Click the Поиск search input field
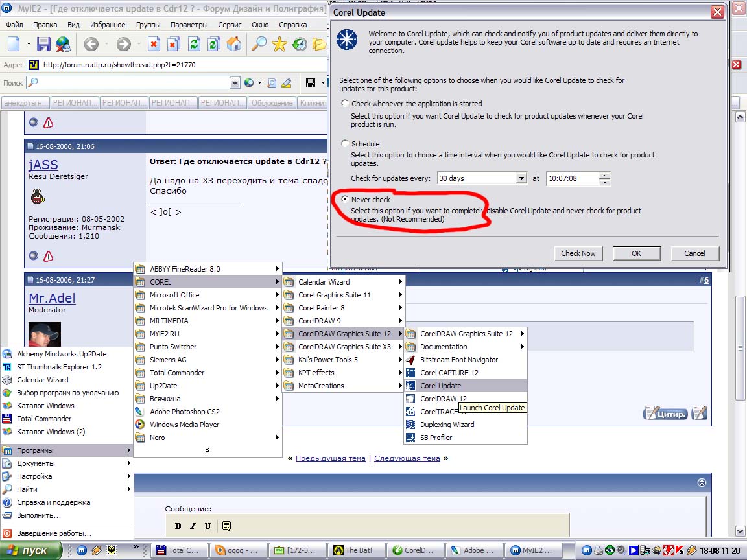747x560 pixels. point(128,83)
